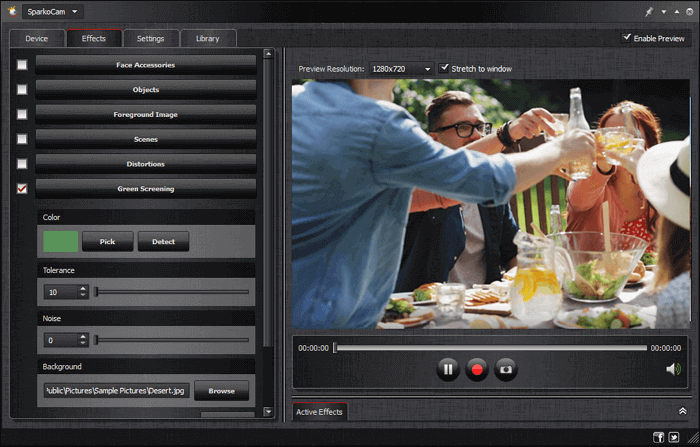
Task: Mute the audio via the speaker icon
Action: (673, 369)
